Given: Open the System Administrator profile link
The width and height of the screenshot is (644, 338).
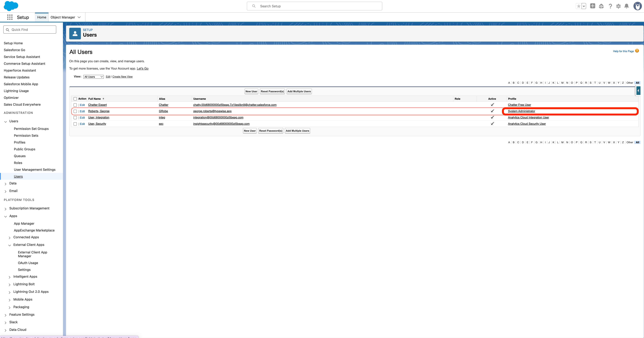Looking at the screenshot, I should click(521, 111).
